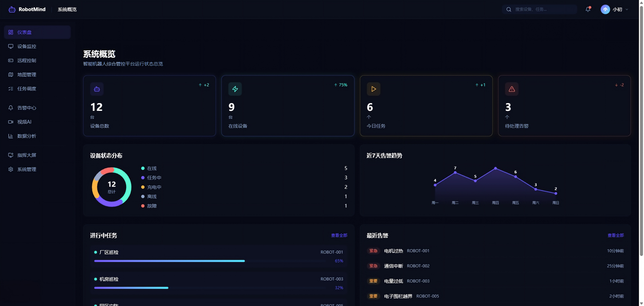Open the 电机过热 ROBOT-001 alarm row
Viewport: 644px width, 306px height.
coord(495,251)
